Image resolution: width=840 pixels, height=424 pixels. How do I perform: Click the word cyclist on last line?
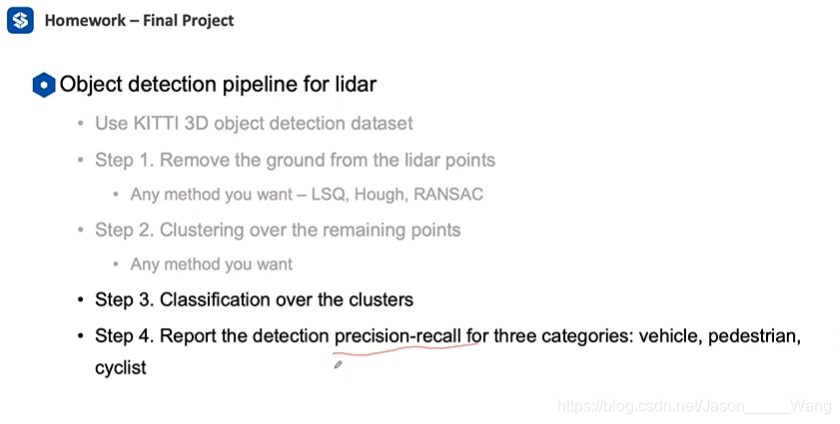pos(121,368)
